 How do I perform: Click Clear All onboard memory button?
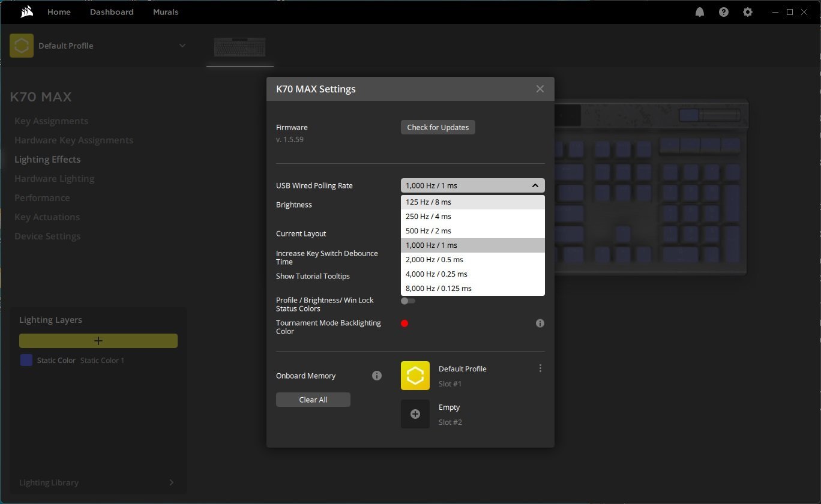[x=313, y=400]
